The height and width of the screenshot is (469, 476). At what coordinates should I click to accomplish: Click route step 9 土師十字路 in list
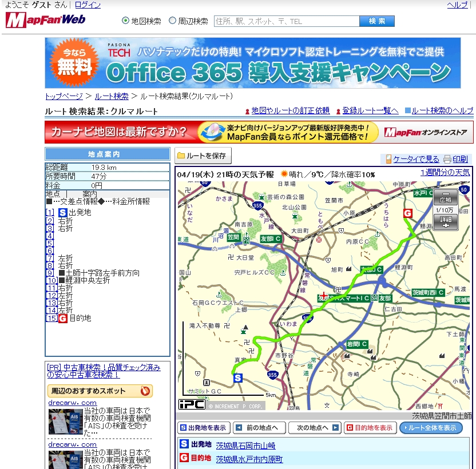tap(98, 273)
